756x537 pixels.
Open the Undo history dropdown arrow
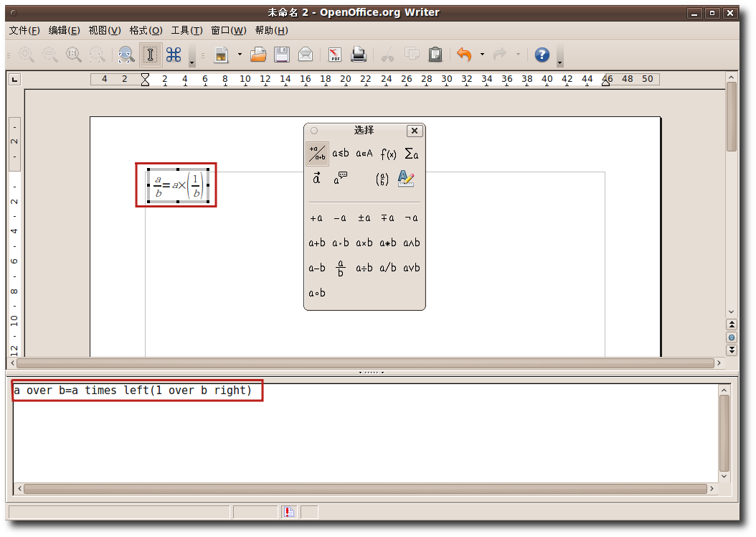click(482, 55)
